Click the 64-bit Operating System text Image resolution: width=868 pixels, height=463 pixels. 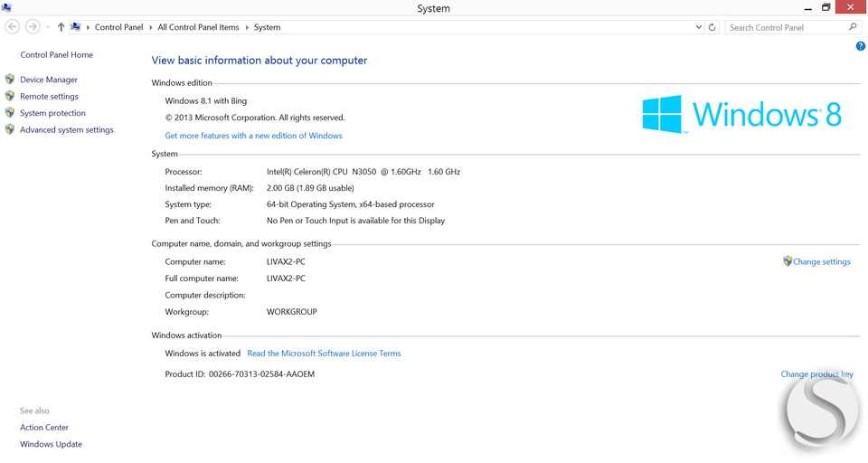(351, 204)
